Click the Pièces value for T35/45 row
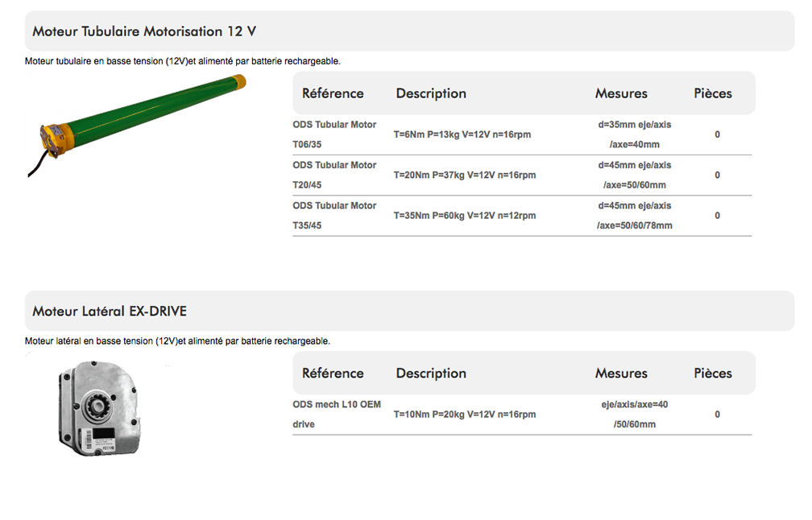This screenshot has height=520, width=812. pos(717,215)
